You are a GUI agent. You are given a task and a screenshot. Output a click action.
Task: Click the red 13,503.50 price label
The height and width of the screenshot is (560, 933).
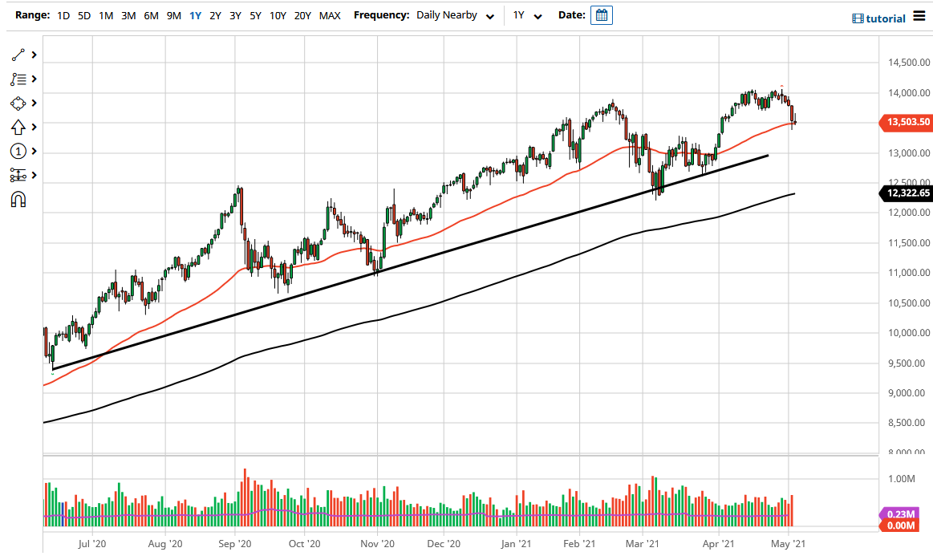(906, 122)
